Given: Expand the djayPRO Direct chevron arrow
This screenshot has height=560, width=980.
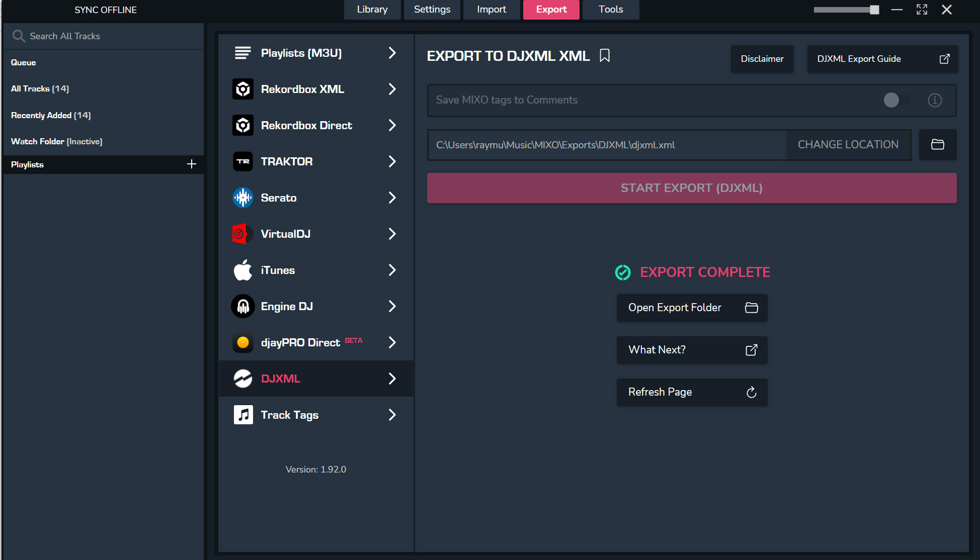Looking at the screenshot, I should tap(392, 342).
